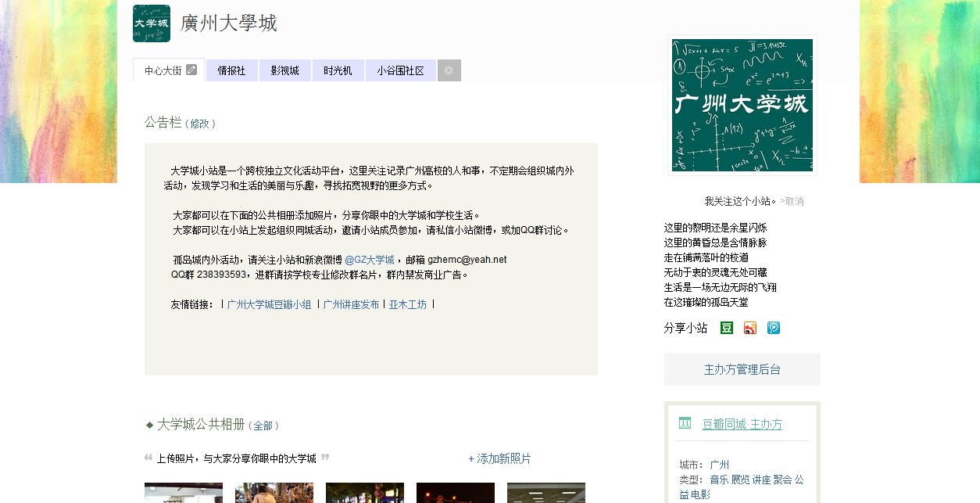980x503 pixels.
Task: Share the site via the blue Pengyou icon
Action: click(x=773, y=328)
